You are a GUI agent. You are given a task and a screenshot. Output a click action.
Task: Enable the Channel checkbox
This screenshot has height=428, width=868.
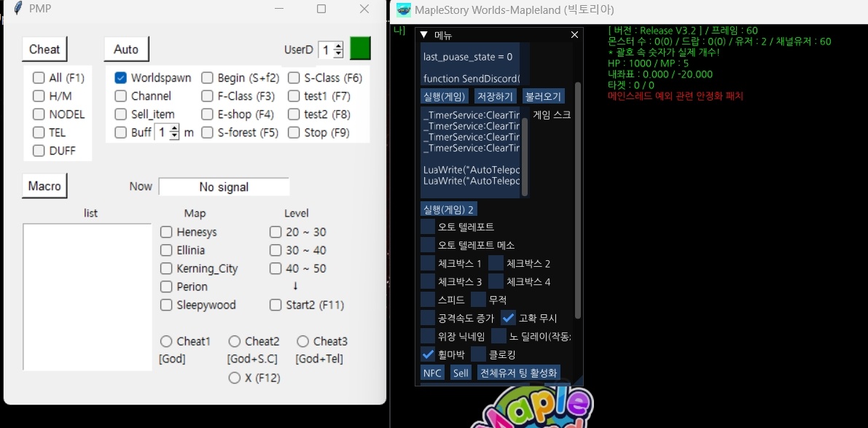point(121,96)
